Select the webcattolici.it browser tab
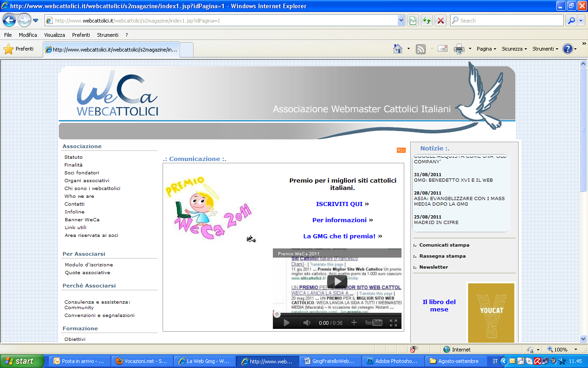The height and width of the screenshot is (368, 588). pyautogui.click(x=111, y=50)
